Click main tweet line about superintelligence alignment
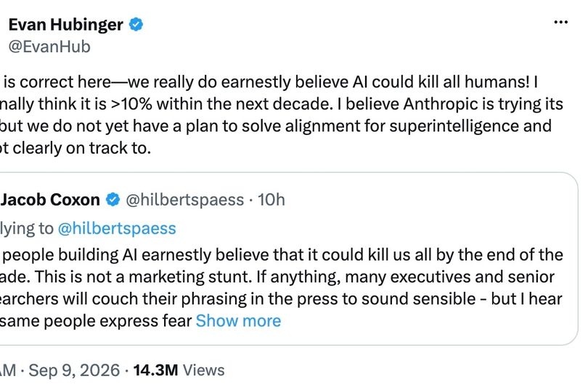588x392 pixels. (x=276, y=126)
